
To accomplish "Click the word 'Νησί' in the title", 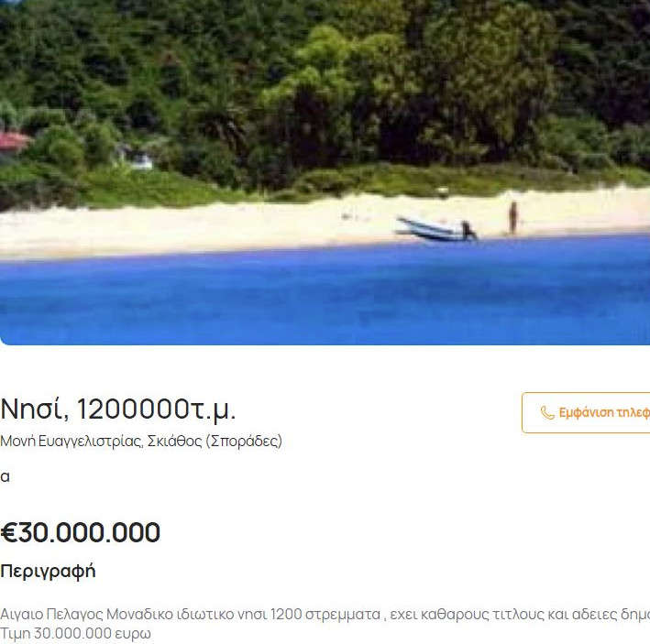I will pyautogui.click(x=32, y=409).
